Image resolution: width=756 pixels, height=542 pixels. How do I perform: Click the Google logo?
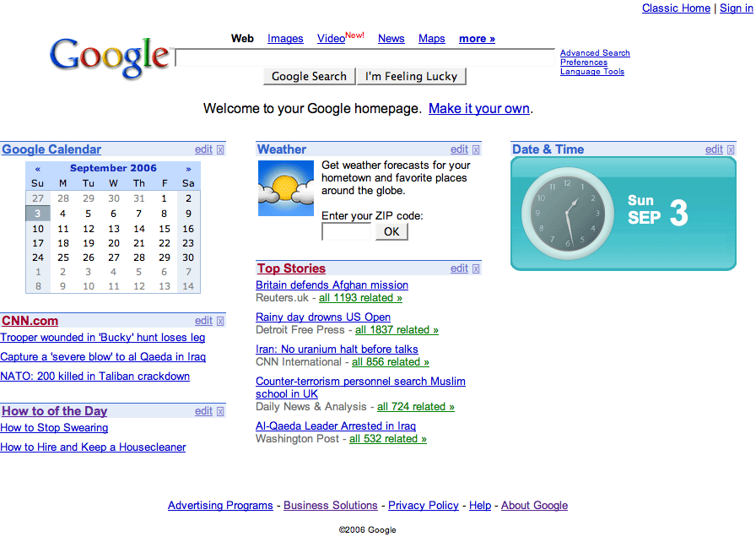[111, 58]
